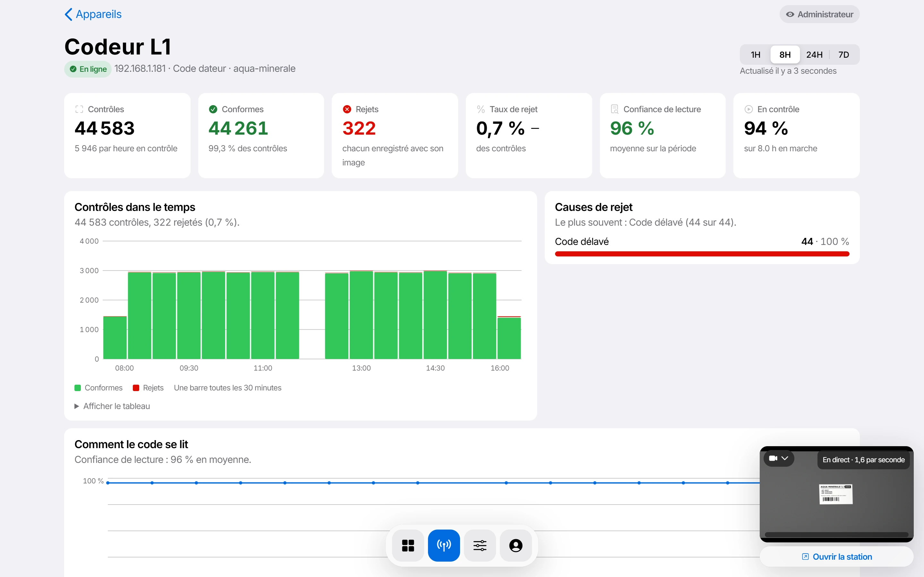Toggle the Conformes legend series
The image size is (924, 577).
point(98,388)
